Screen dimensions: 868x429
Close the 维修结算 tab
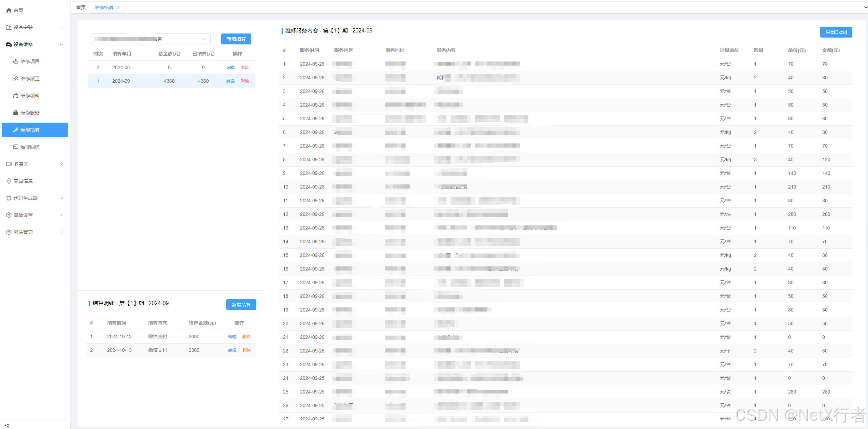[x=118, y=8]
